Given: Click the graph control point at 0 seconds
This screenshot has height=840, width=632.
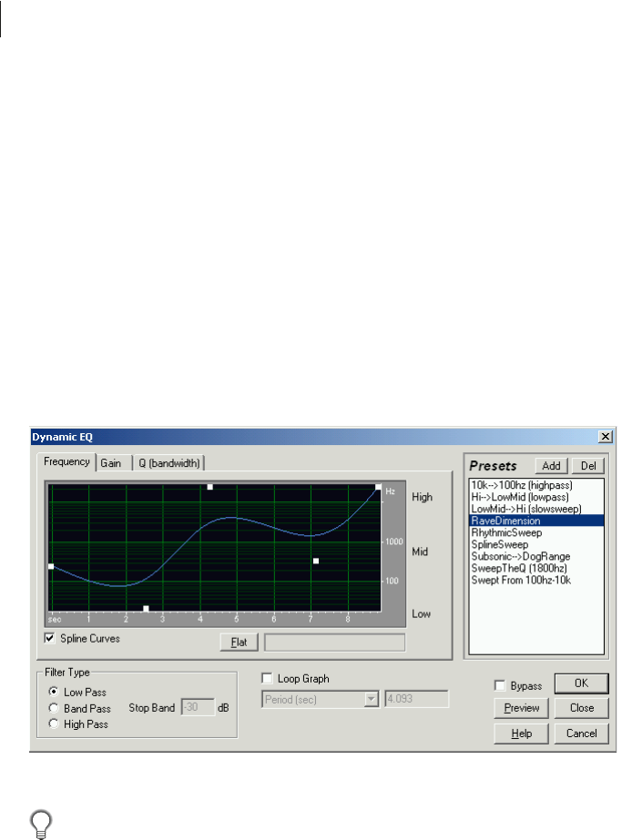Looking at the screenshot, I should 52,566.
